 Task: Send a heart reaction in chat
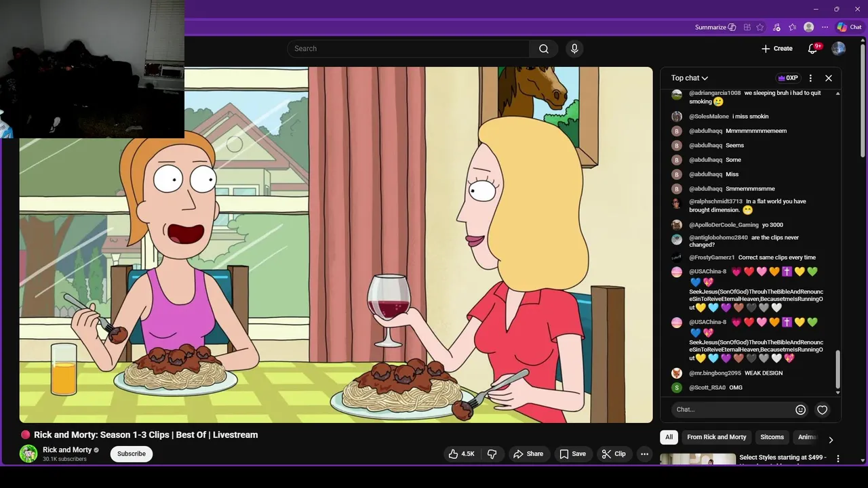822,409
